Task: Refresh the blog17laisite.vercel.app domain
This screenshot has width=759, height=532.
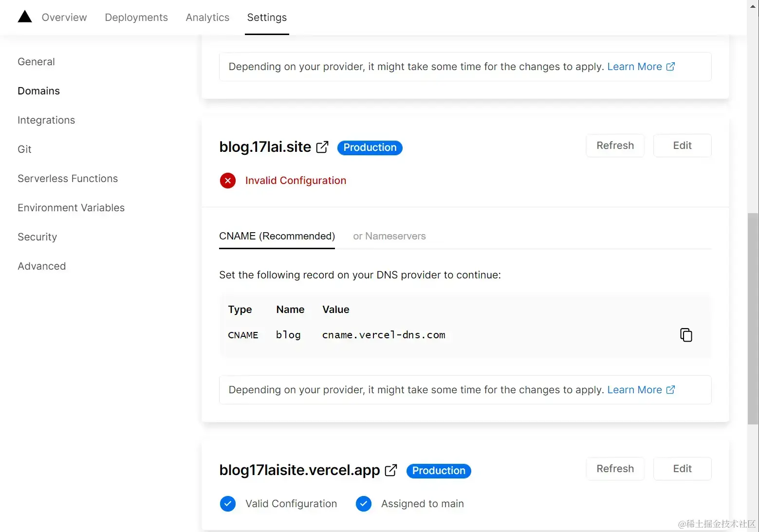Action: point(615,469)
